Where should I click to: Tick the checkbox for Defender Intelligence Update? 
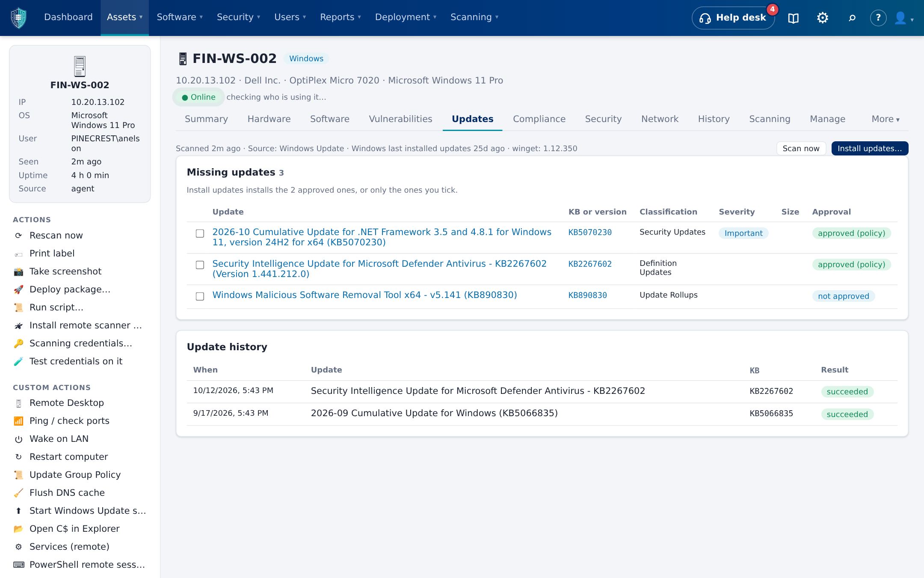pyautogui.click(x=200, y=265)
